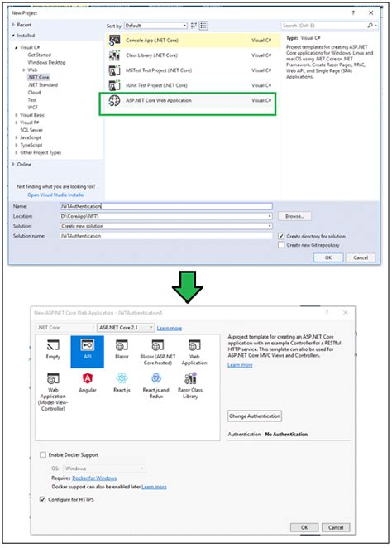This screenshot has width=392, height=548.
Task: Open the OS Windows dropdown
Action: pyautogui.click(x=104, y=469)
